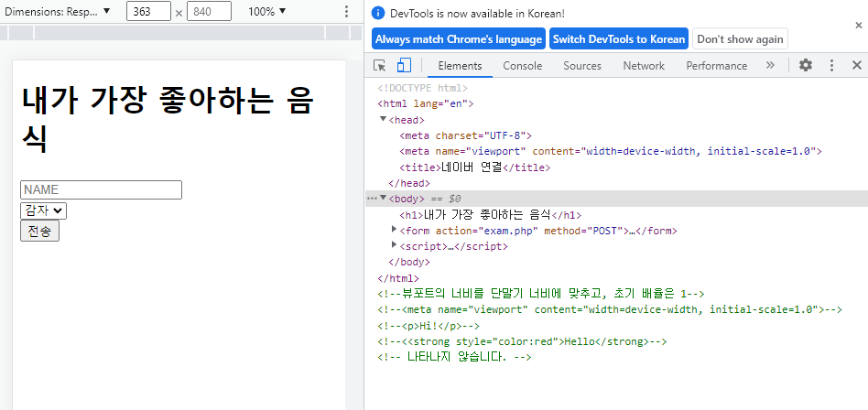This screenshot has height=410, width=868.
Task: Switch to the Network tab
Action: [x=644, y=65]
